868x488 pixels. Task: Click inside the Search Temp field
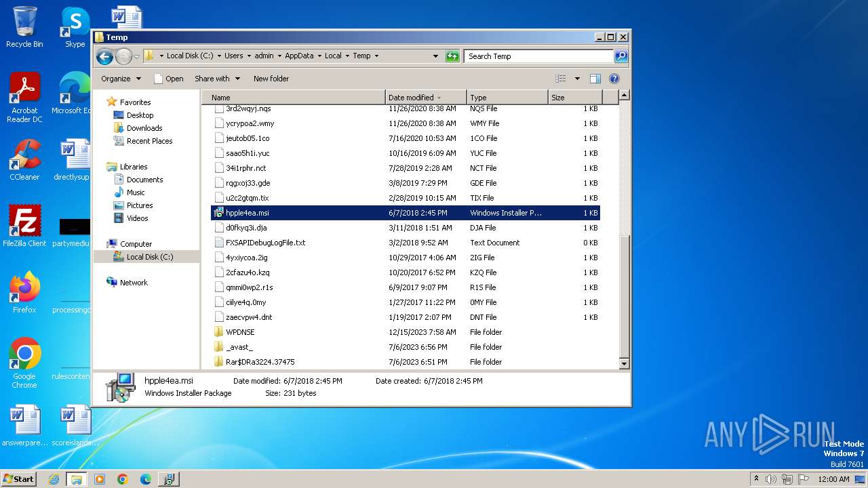[x=539, y=56]
